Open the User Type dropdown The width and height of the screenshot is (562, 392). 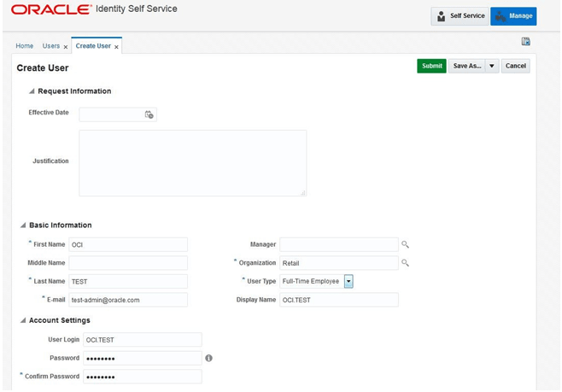(x=348, y=281)
